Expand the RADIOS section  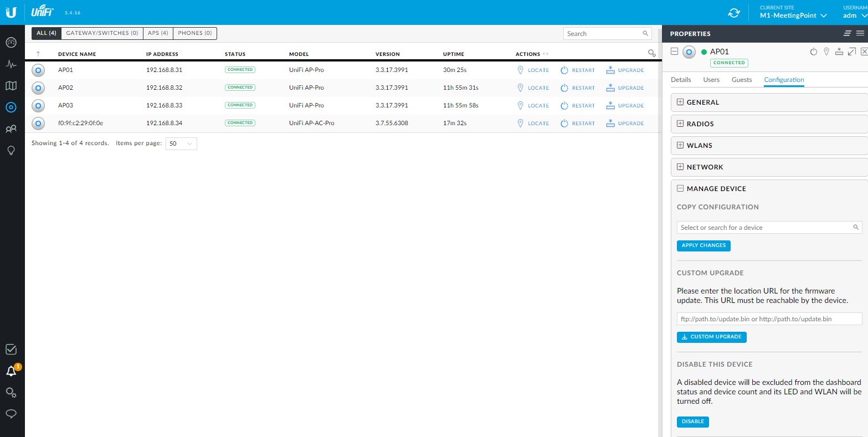click(680, 124)
